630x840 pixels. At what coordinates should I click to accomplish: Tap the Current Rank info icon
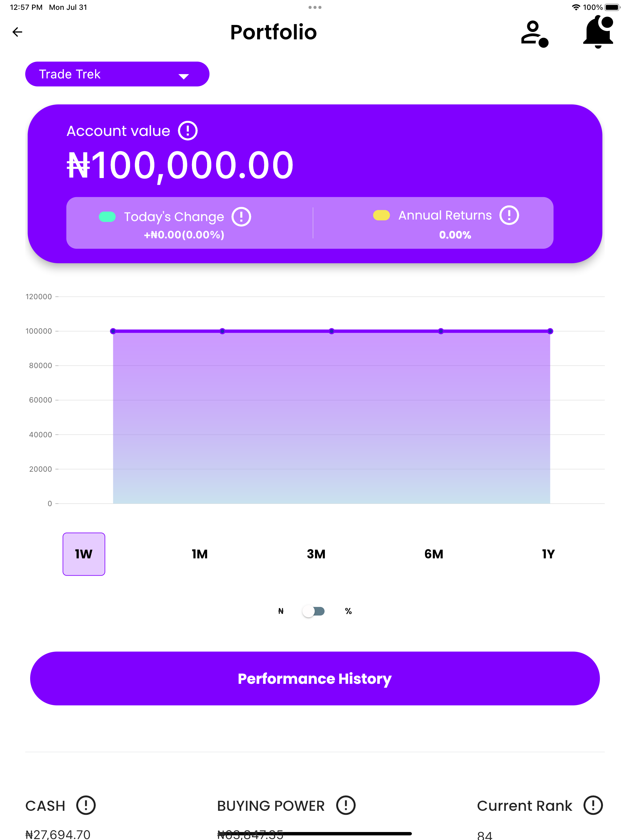tap(593, 806)
